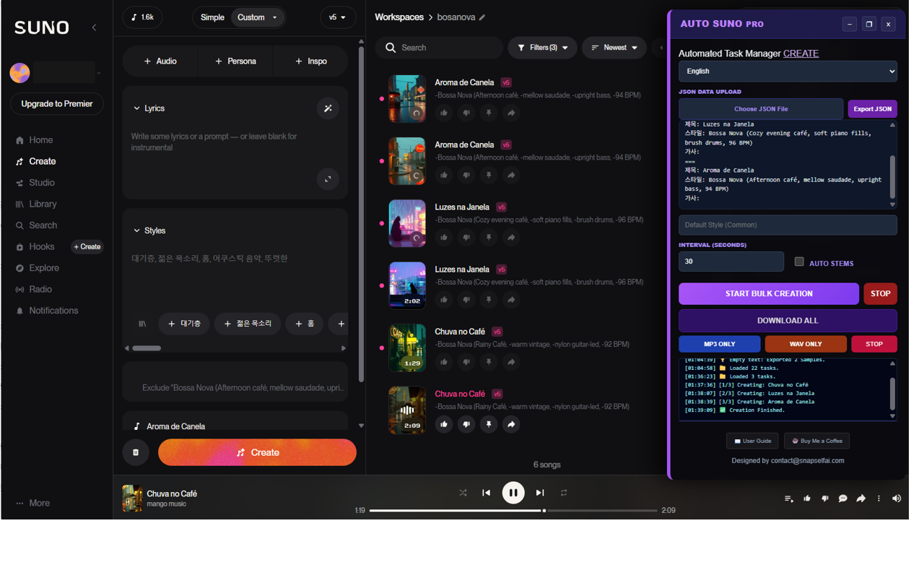Share the second Aroma de Canela song
The width and height of the screenshot is (924, 578).
(511, 175)
